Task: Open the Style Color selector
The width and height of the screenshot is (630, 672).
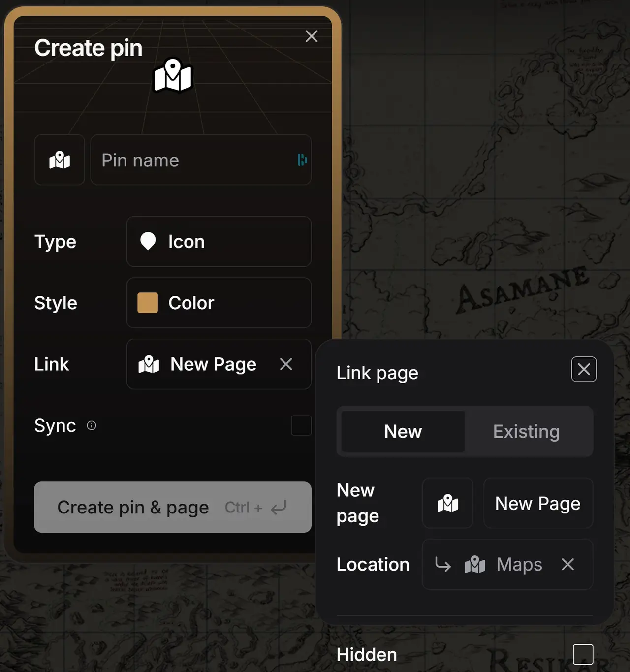Action: [219, 303]
